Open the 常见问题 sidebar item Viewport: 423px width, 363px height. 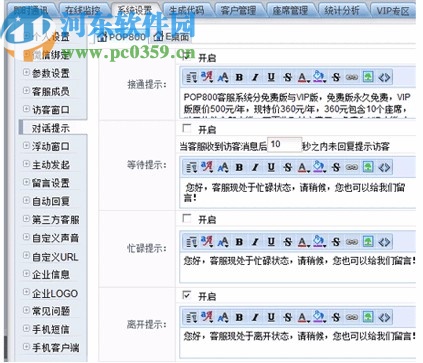(51, 311)
